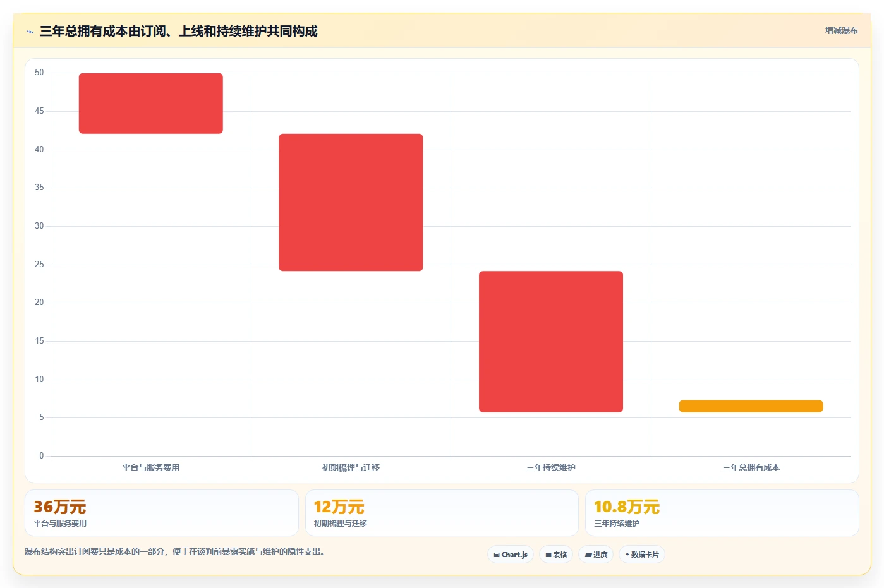This screenshot has height=588, width=884.
Task: Click the x-axis label 三年持续维护
Action: pyautogui.click(x=551, y=468)
